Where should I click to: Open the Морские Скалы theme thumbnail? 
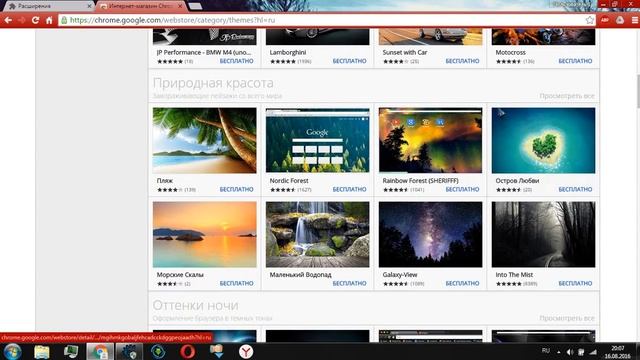pos(204,234)
